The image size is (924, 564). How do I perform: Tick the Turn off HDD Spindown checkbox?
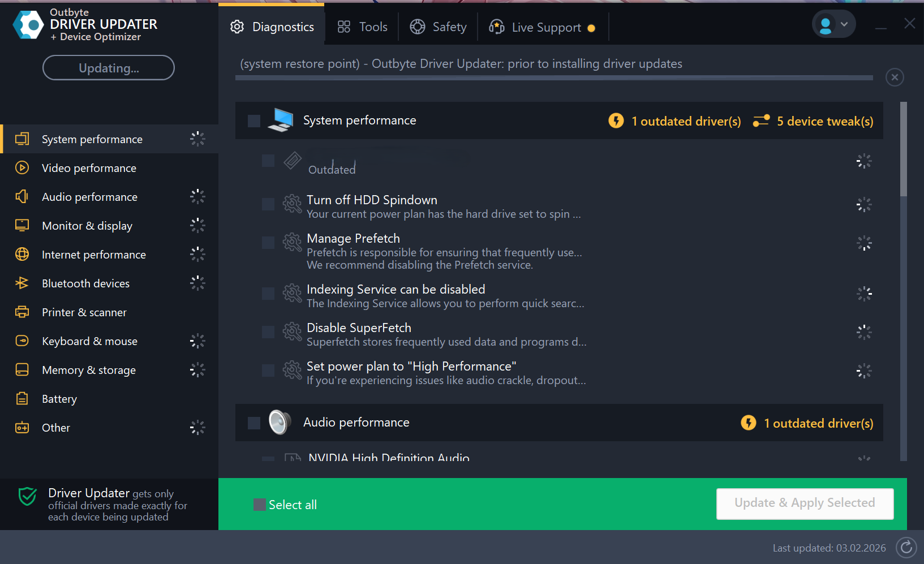click(x=268, y=204)
